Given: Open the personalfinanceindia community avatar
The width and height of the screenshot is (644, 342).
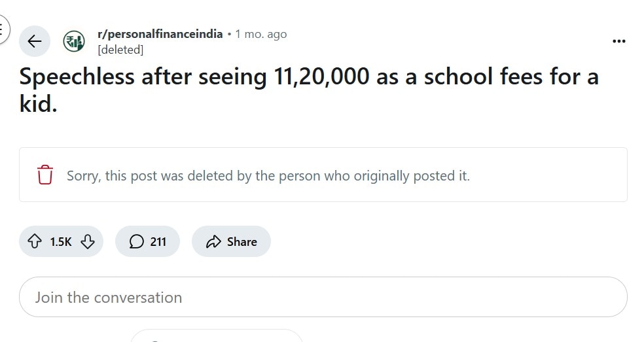Looking at the screenshot, I should 74,41.
